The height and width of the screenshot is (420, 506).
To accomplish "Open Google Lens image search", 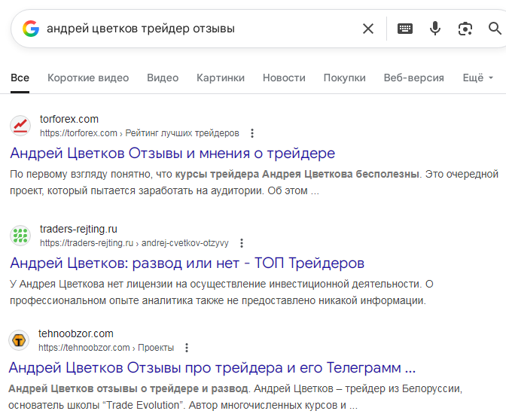I will click(x=465, y=29).
